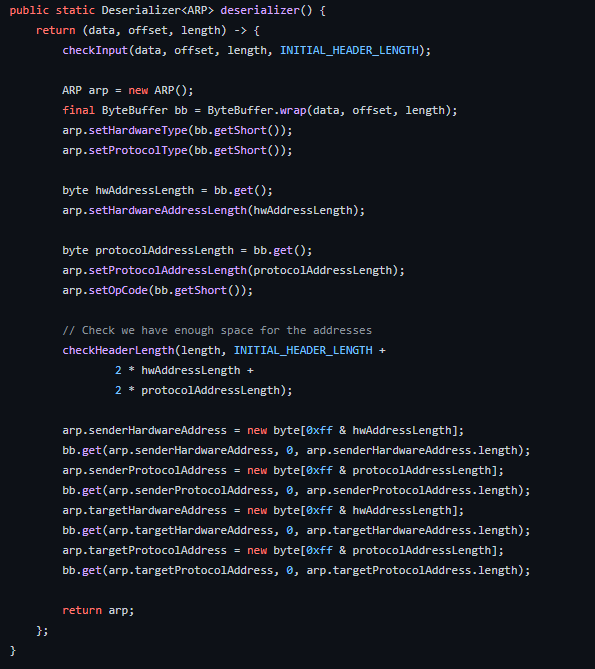
Task: Click setProtocolType method name
Action: tap(138, 150)
